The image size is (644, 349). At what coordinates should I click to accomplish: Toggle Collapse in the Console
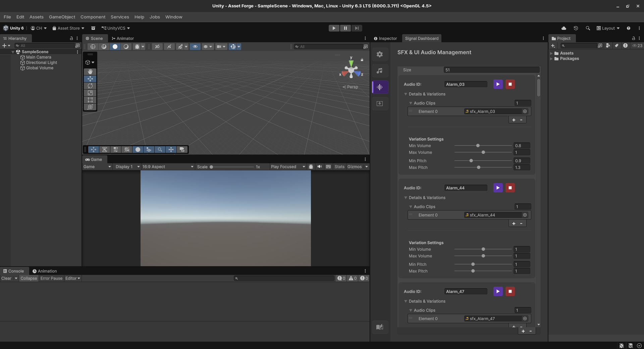tap(29, 278)
